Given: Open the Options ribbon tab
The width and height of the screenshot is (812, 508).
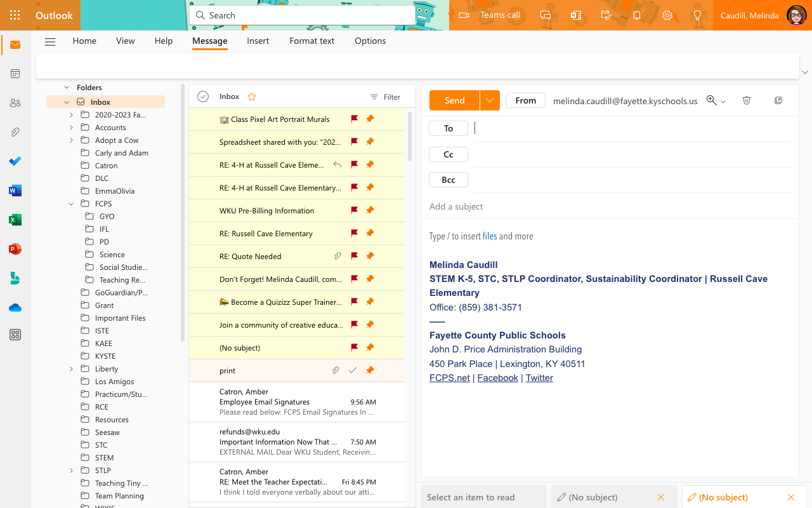Looking at the screenshot, I should pyautogui.click(x=370, y=41).
